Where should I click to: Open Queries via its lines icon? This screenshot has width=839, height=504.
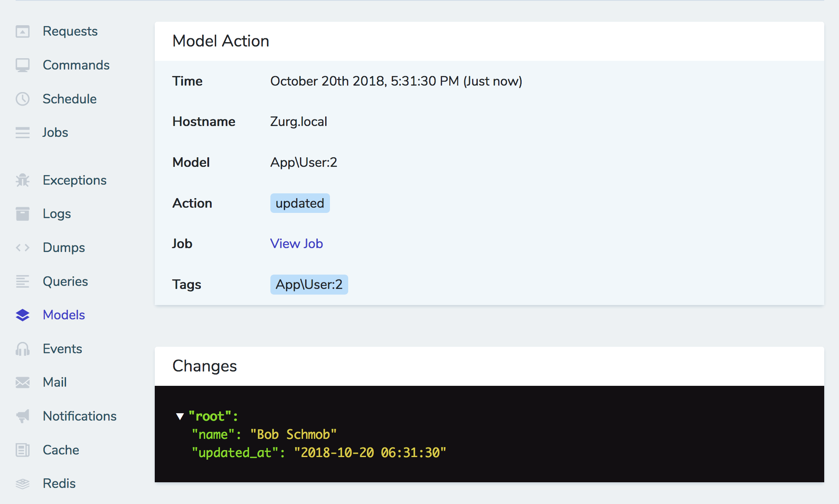[22, 281]
